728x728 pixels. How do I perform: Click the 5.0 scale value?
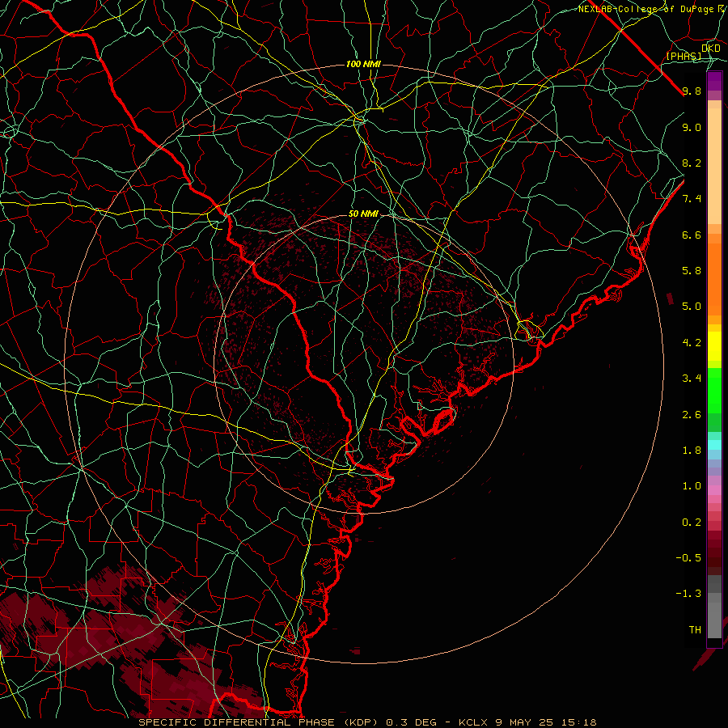[x=692, y=307]
